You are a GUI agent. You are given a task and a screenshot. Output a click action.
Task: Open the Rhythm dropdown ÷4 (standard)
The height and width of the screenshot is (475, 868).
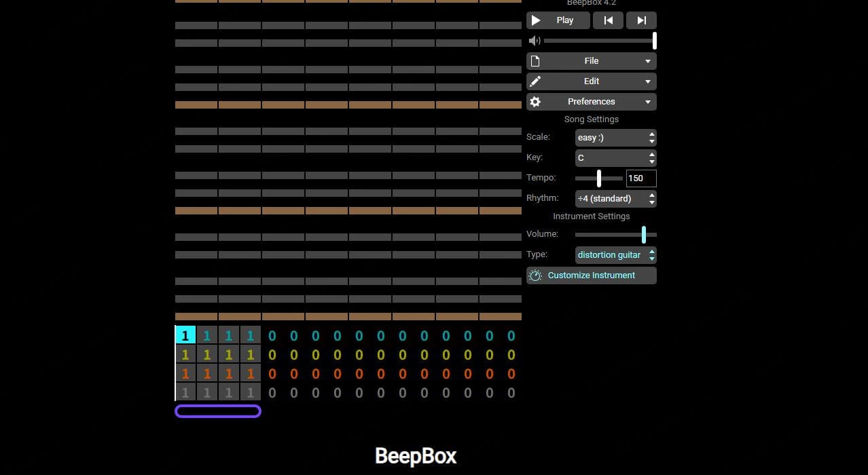pyautogui.click(x=616, y=199)
